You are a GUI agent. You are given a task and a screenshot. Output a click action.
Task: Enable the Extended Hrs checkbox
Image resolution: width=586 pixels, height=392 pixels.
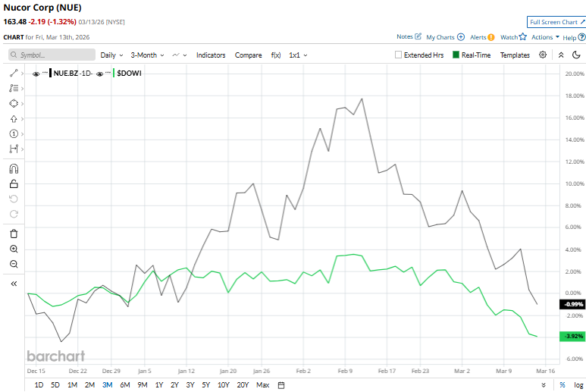(399, 55)
